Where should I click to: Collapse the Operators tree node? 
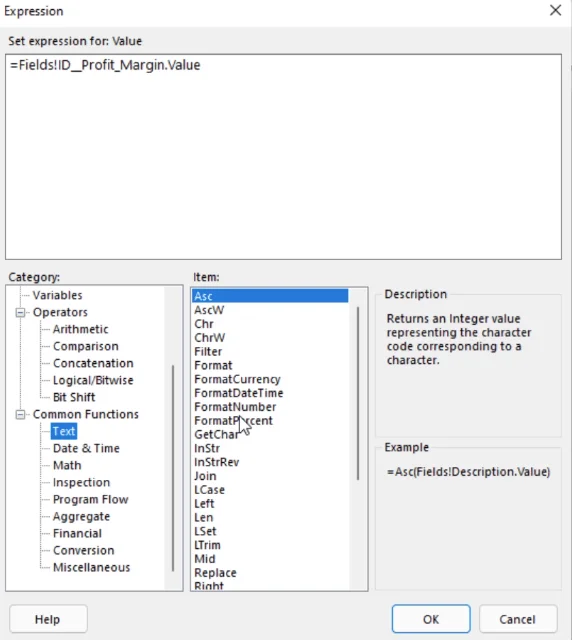click(x=20, y=313)
